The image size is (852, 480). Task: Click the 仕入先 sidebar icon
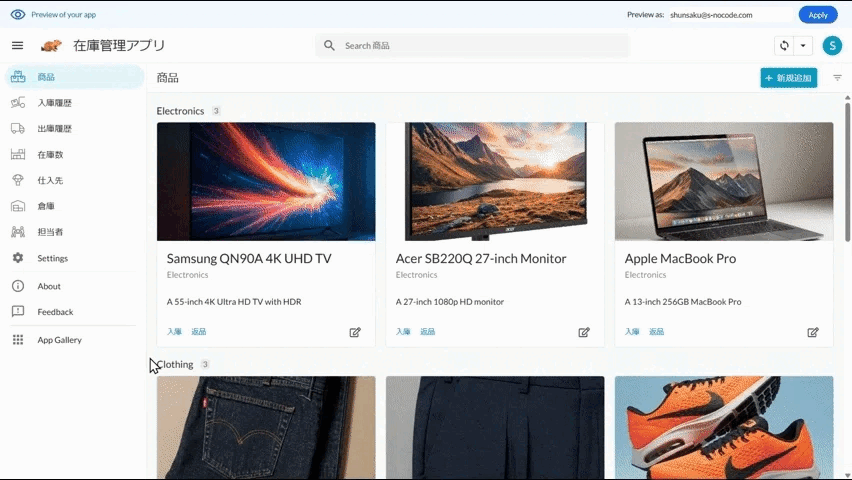point(18,180)
